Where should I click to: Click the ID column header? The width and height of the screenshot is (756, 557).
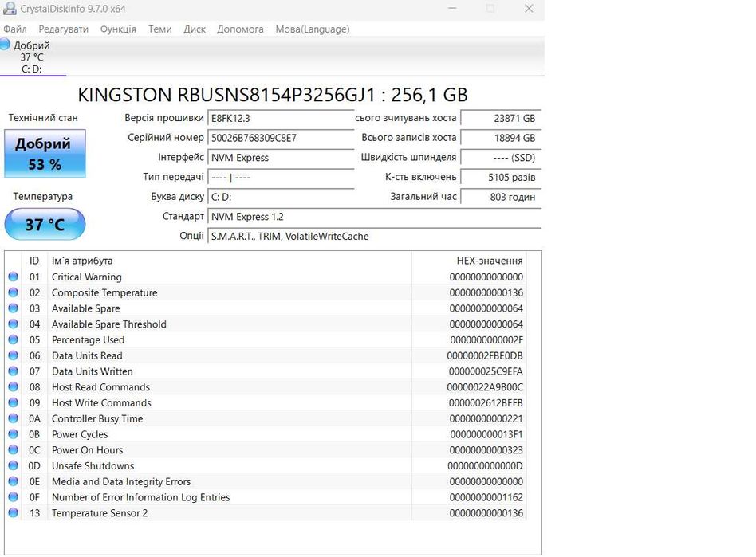[34, 261]
